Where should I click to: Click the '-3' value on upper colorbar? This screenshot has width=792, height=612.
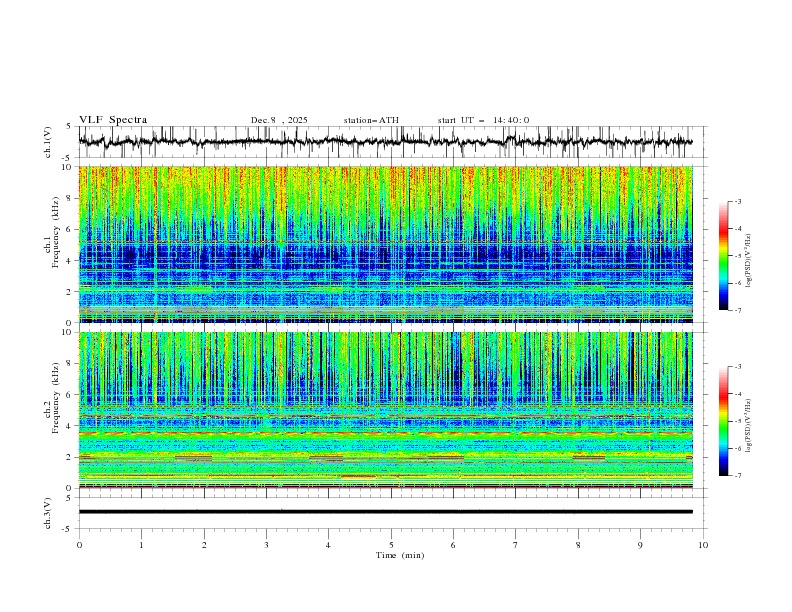click(x=737, y=201)
